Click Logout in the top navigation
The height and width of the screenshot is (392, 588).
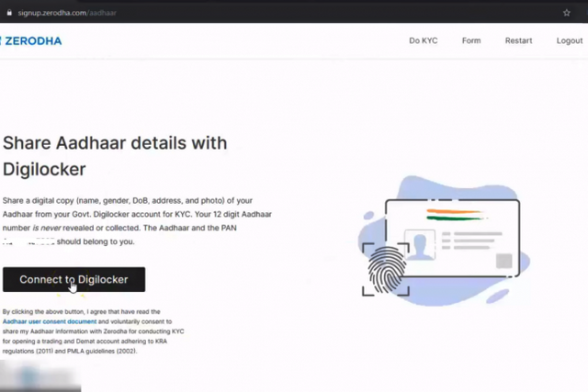(570, 40)
